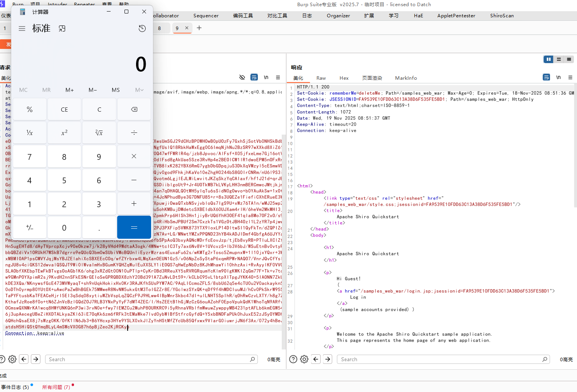The width and height of the screenshot is (577, 392).
Task: Click the Calculator plus/minus sign key
Action: pyautogui.click(x=30, y=227)
